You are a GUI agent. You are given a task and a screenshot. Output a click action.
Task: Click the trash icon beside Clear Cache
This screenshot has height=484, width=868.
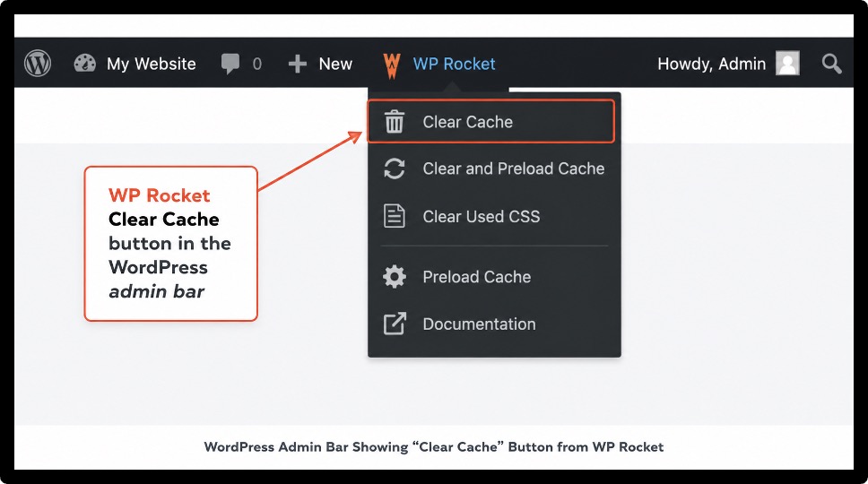[x=395, y=122]
